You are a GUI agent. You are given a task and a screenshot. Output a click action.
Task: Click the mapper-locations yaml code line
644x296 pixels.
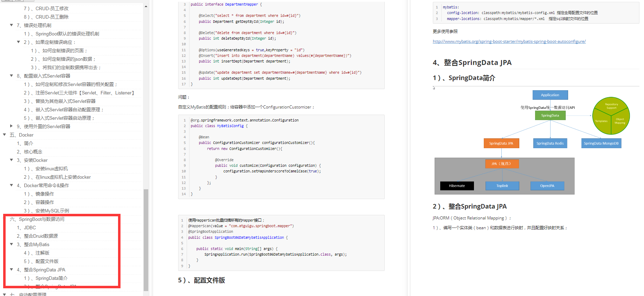coord(518,19)
